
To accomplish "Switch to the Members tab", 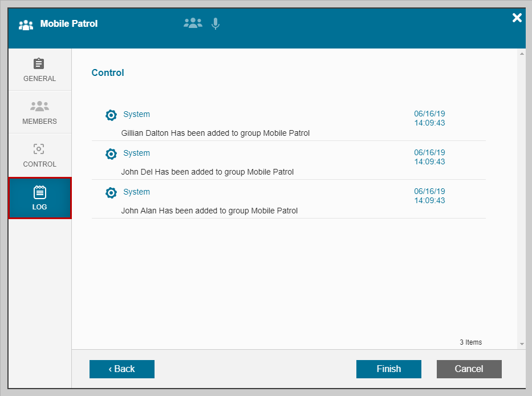I will [x=40, y=112].
